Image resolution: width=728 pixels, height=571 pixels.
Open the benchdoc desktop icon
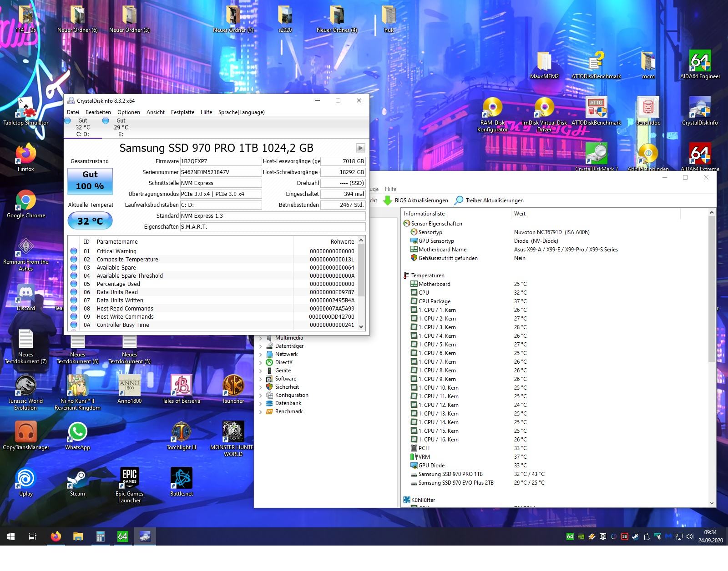648,111
